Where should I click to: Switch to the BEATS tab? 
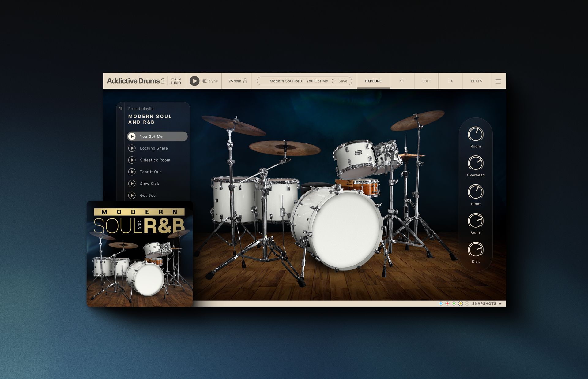point(476,81)
